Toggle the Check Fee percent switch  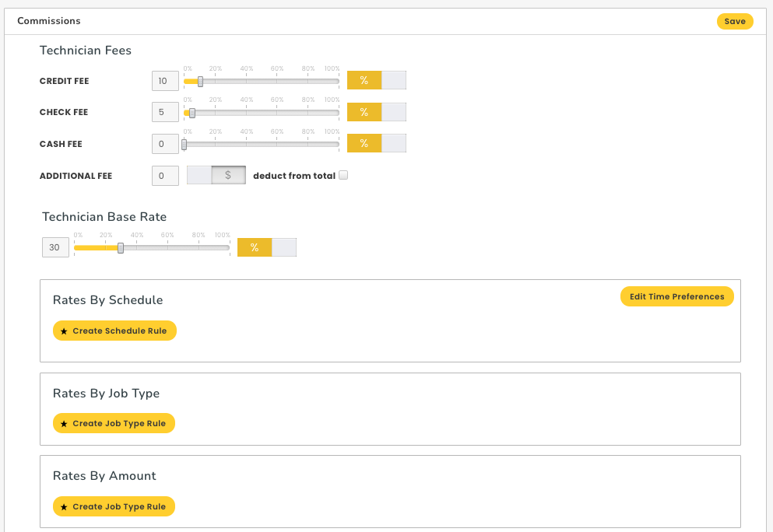click(x=376, y=112)
